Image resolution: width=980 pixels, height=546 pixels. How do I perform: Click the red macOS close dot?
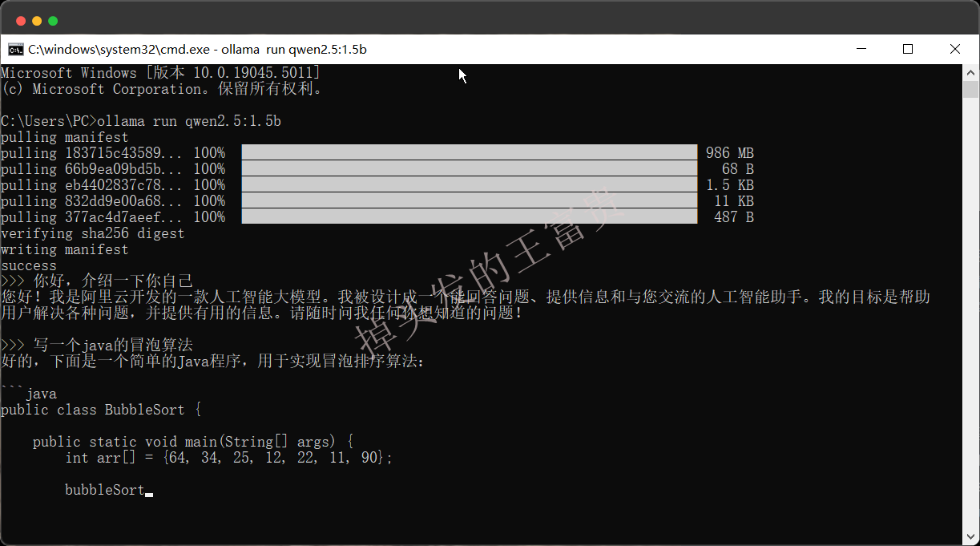tap(19, 21)
